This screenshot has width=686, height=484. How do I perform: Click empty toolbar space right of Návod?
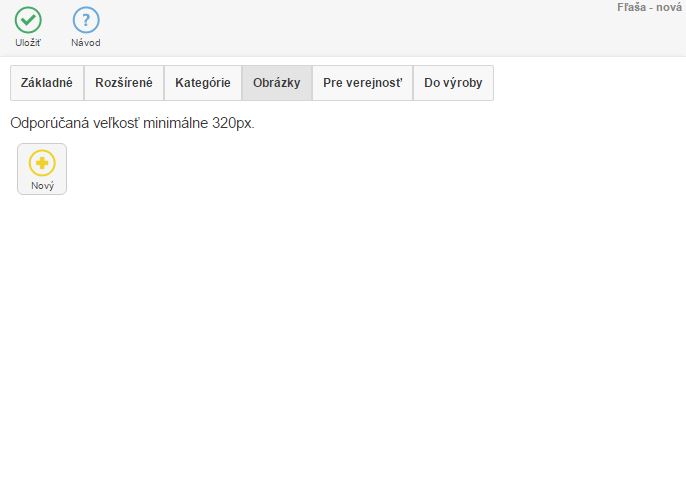(350, 28)
